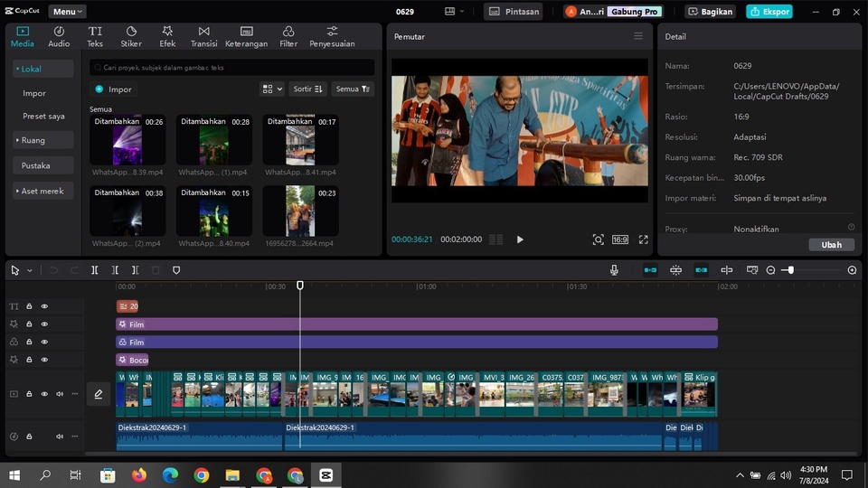
Task: Click the Split clip tool
Action: pos(95,270)
